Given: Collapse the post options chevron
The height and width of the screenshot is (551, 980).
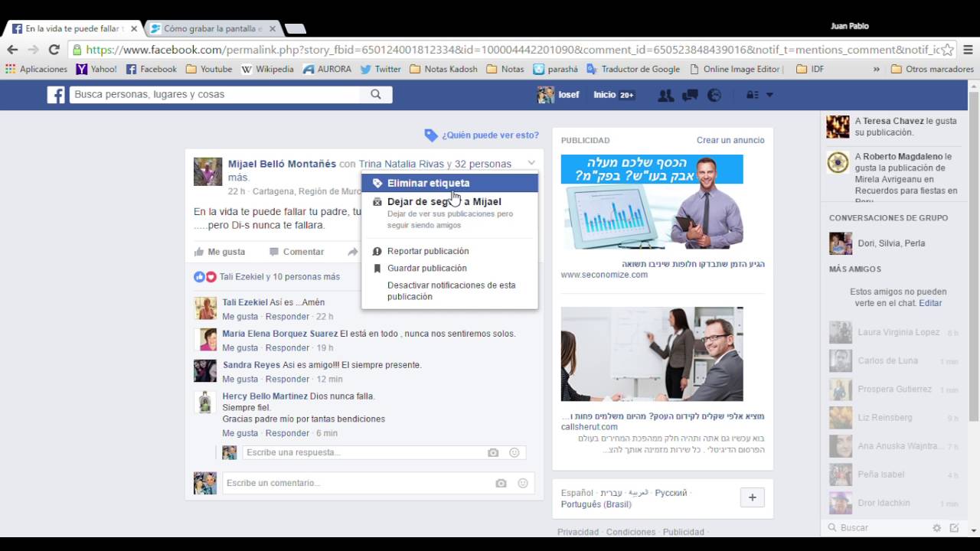Looking at the screenshot, I should [x=531, y=163].
